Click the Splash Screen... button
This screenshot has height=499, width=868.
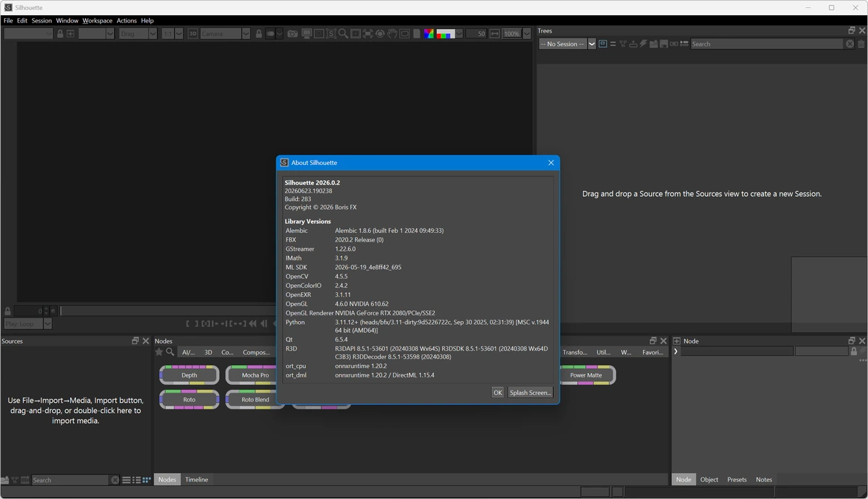tap(530, 392)
